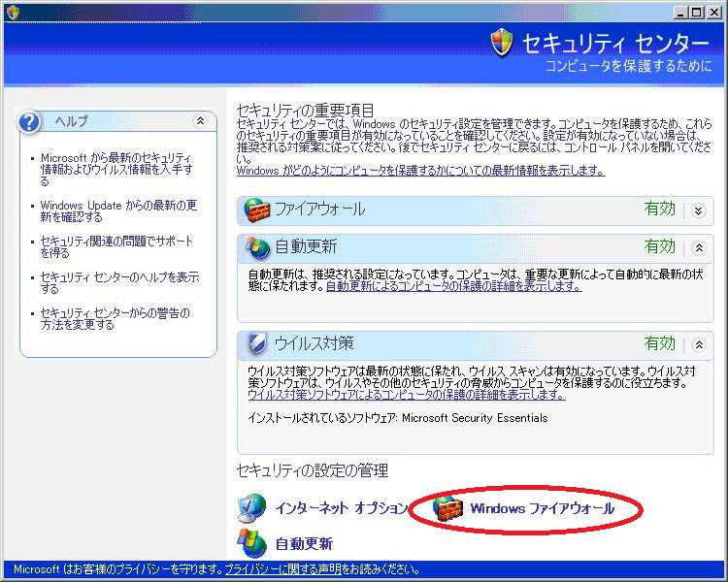
Task: Open the インターネット オプション text link
Action: (x=342, y=508)
